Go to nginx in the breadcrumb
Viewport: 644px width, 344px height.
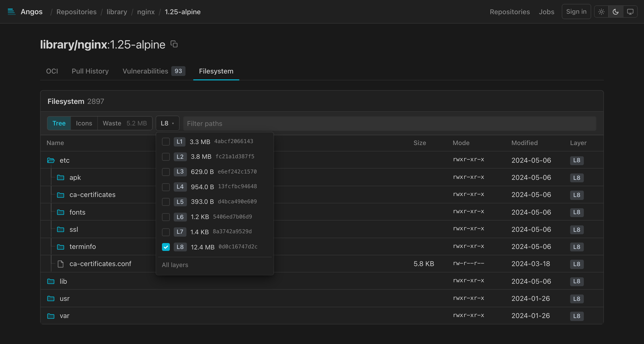pyautogui.click(x=146, y=12)
